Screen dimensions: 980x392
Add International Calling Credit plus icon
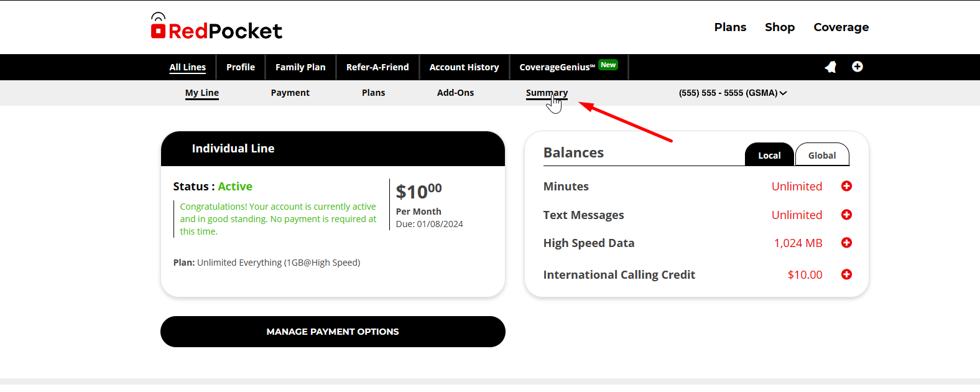(x=846, y=274)
